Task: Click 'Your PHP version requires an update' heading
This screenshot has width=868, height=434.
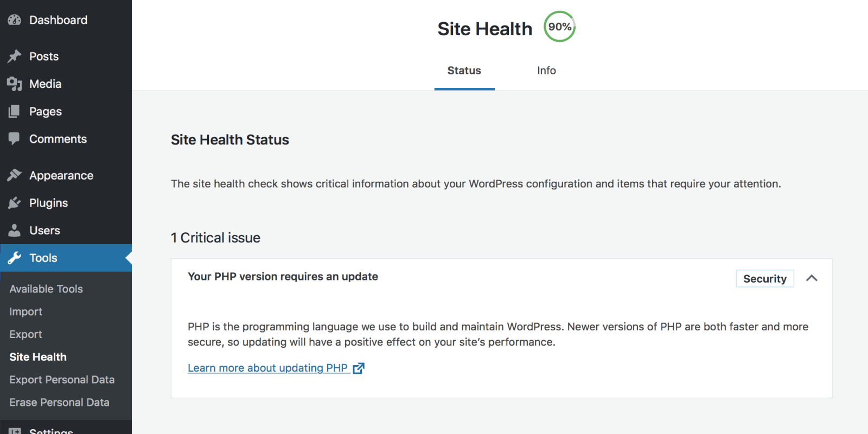Action: coord(283,277)
